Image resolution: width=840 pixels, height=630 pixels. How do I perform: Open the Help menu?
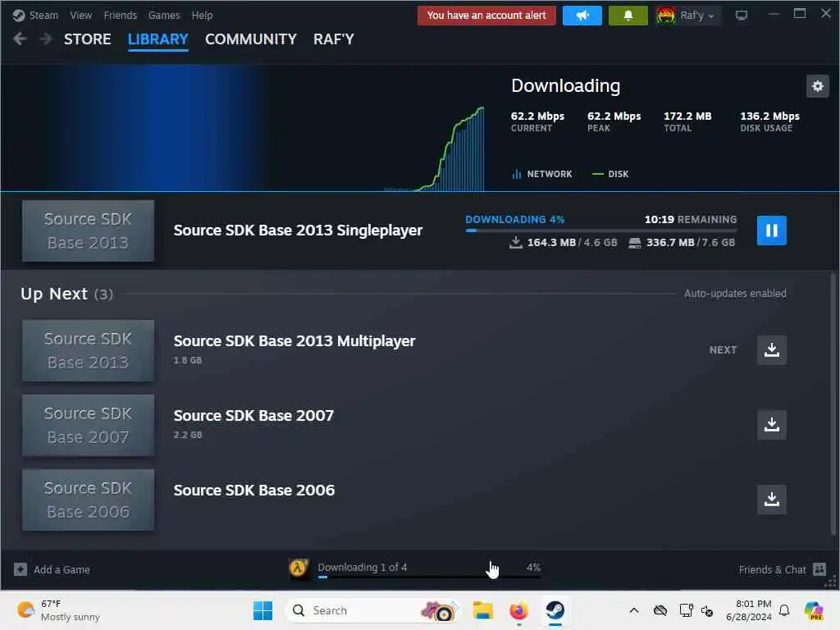point(202,16)
